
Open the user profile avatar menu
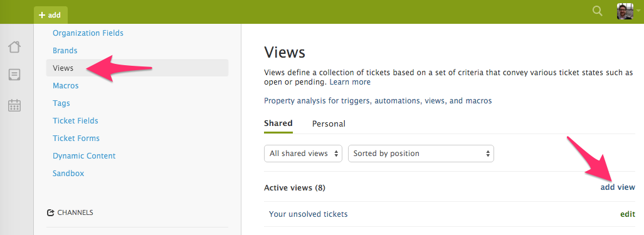(625, 11)
